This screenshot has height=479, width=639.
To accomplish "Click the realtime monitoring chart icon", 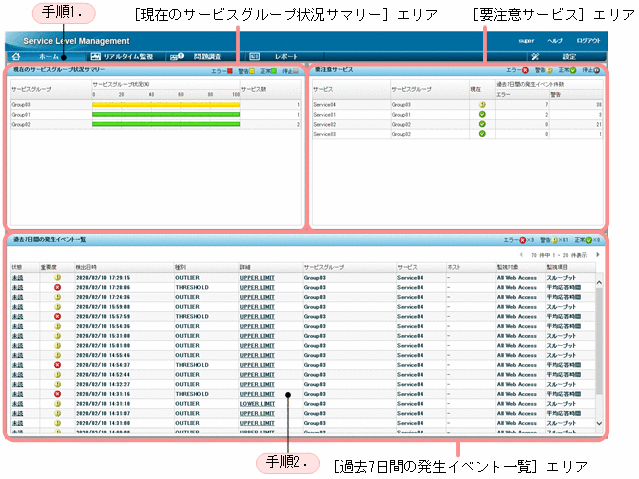I will [x=95, y=56].
